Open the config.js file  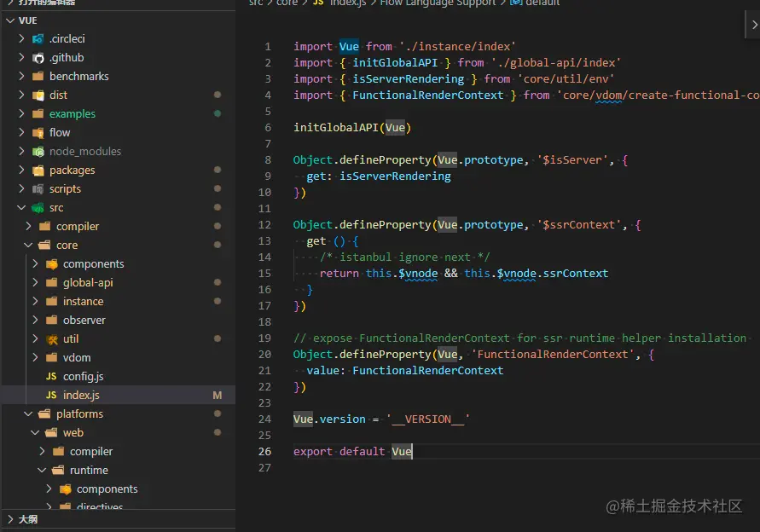119,377
